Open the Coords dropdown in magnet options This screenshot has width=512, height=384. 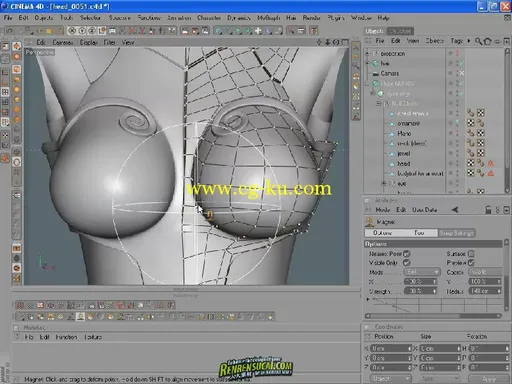tap(485, 272)
